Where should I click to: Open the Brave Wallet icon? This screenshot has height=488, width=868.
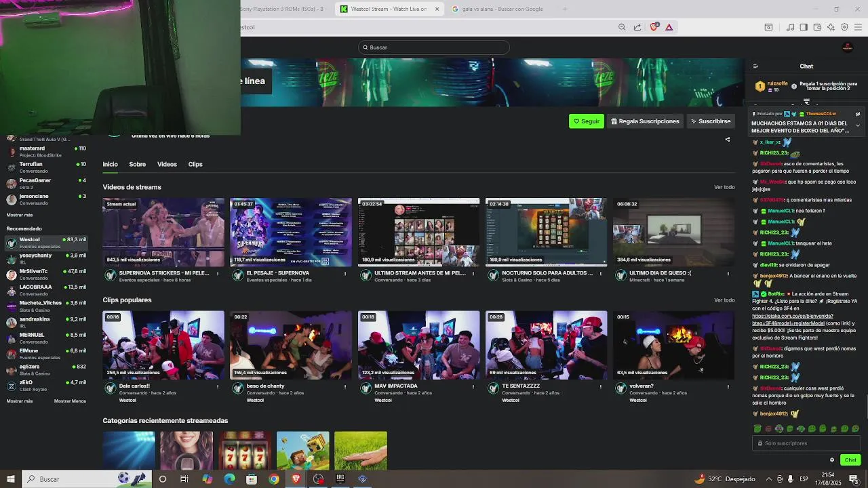pos(817,27)
